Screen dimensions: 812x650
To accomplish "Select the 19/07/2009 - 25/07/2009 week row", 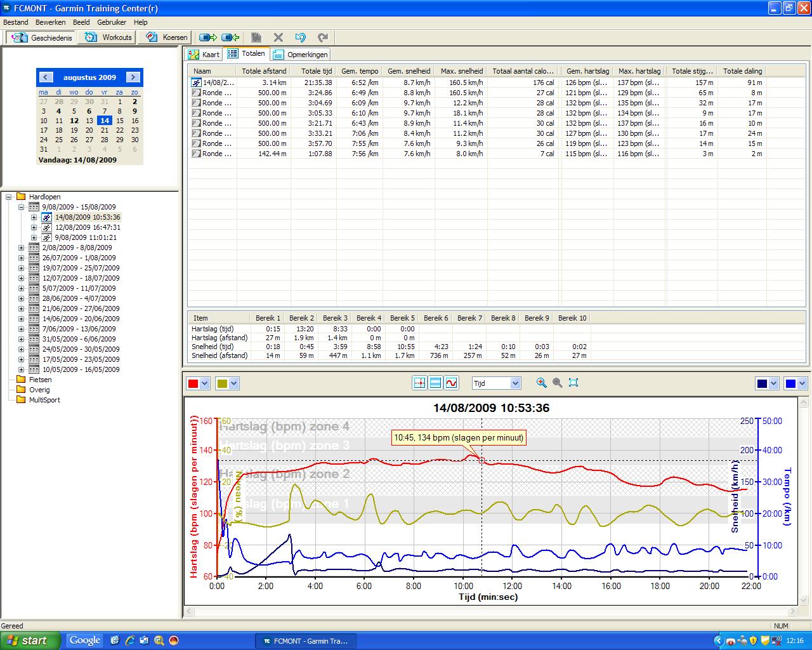I will [81, 268].
